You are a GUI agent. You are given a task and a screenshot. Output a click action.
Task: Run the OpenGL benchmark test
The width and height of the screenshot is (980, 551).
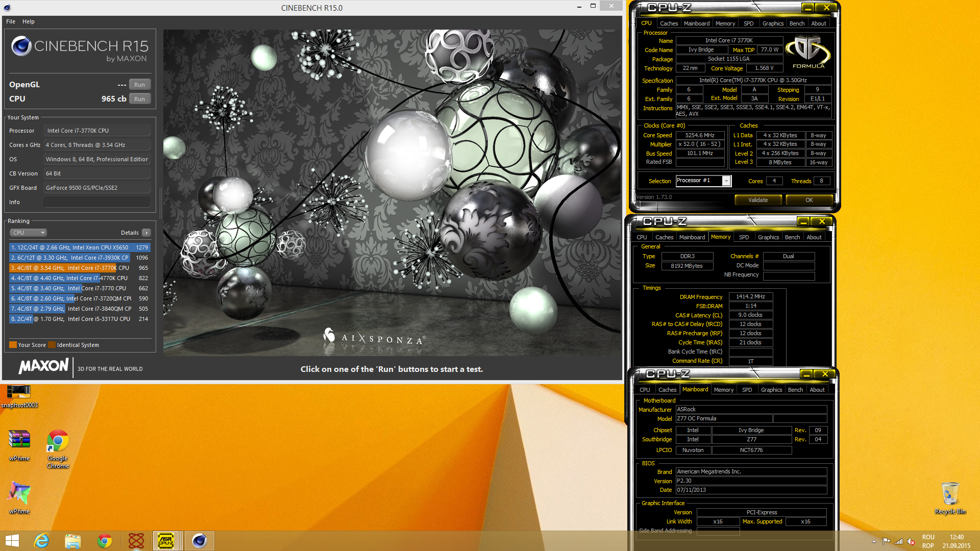(139, 85)
